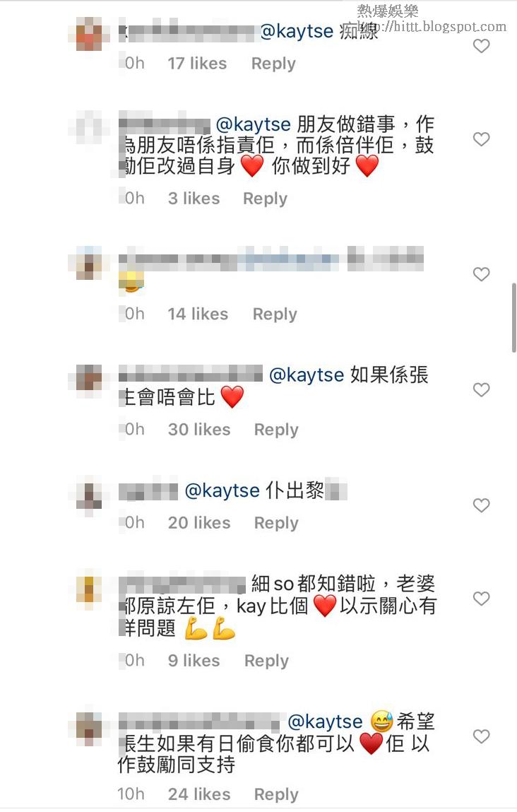This screenshot has height=812, width=517.
Task: Reply to the 3 likes comment
Action: click(265, 199)
